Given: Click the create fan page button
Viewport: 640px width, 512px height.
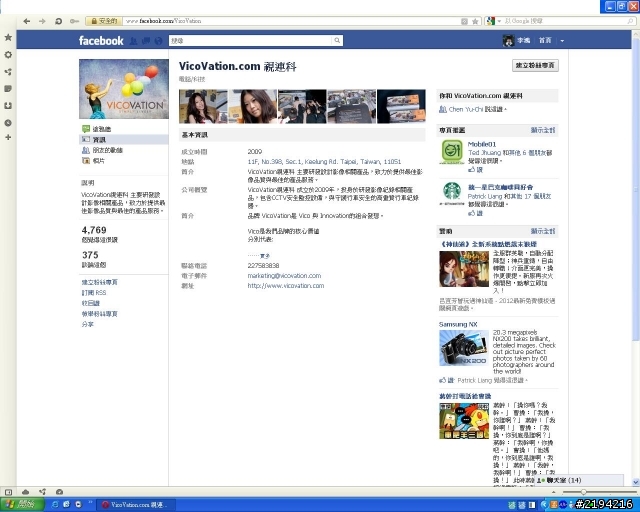Looking at the screenshot, I should [535, 66].
